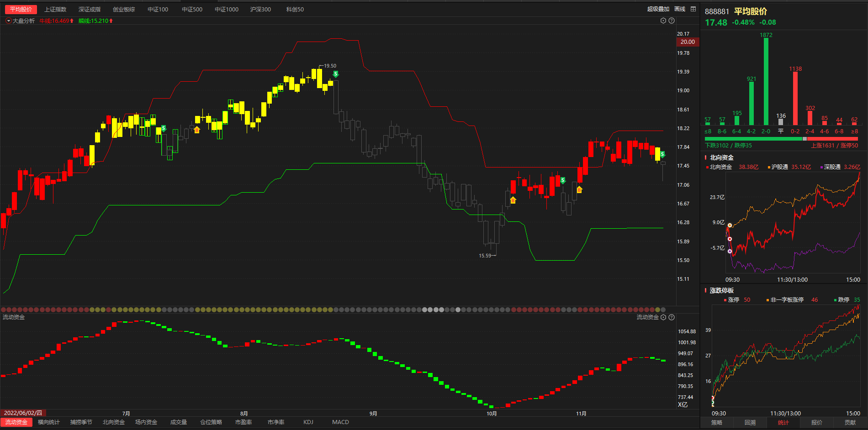
Task: Open the 回溯 tab in the right panel
Action: (750, 423)
